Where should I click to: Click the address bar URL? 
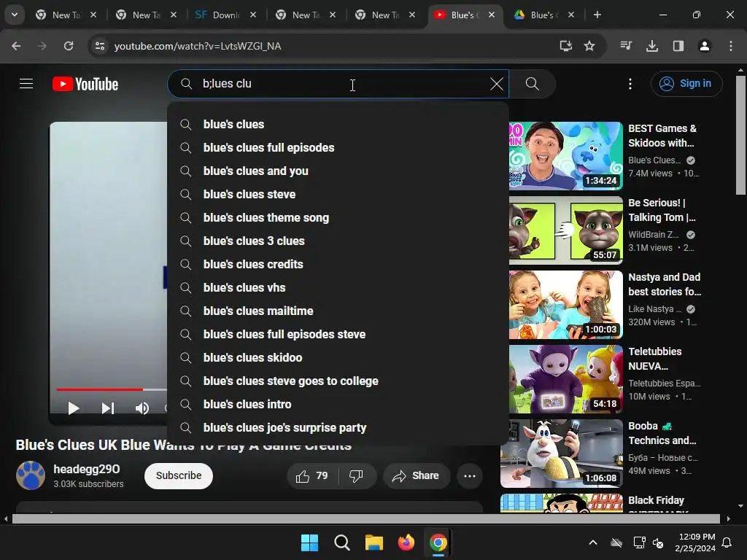point(198,46)
